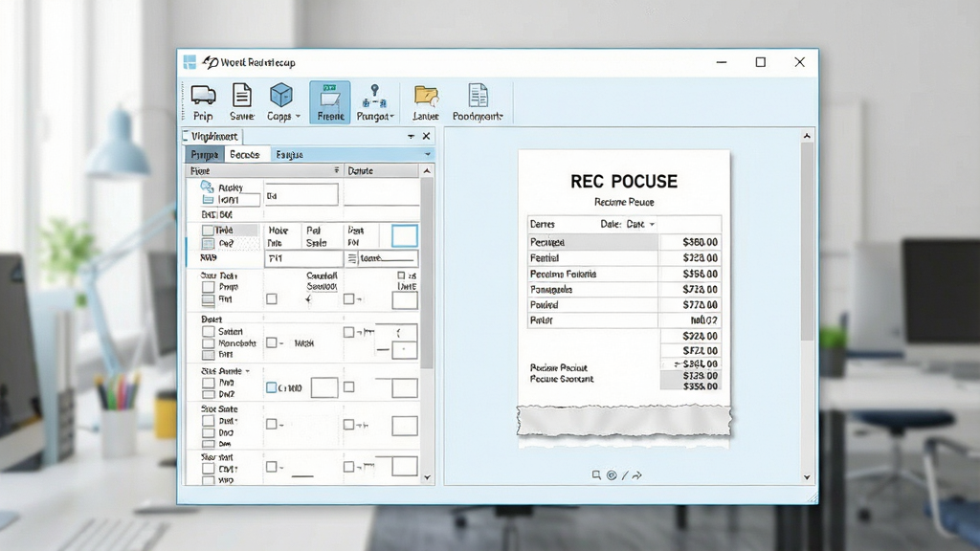Close the Vinphnoart side panel
980x551 pixels.
tap(426, 136)
